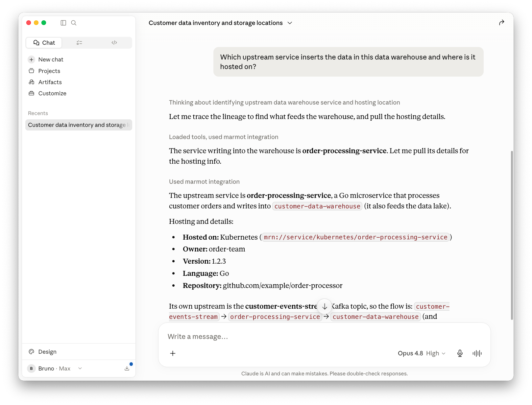Click the user message bubble about upstream service

pyautogui.click(x=348, y=62)
